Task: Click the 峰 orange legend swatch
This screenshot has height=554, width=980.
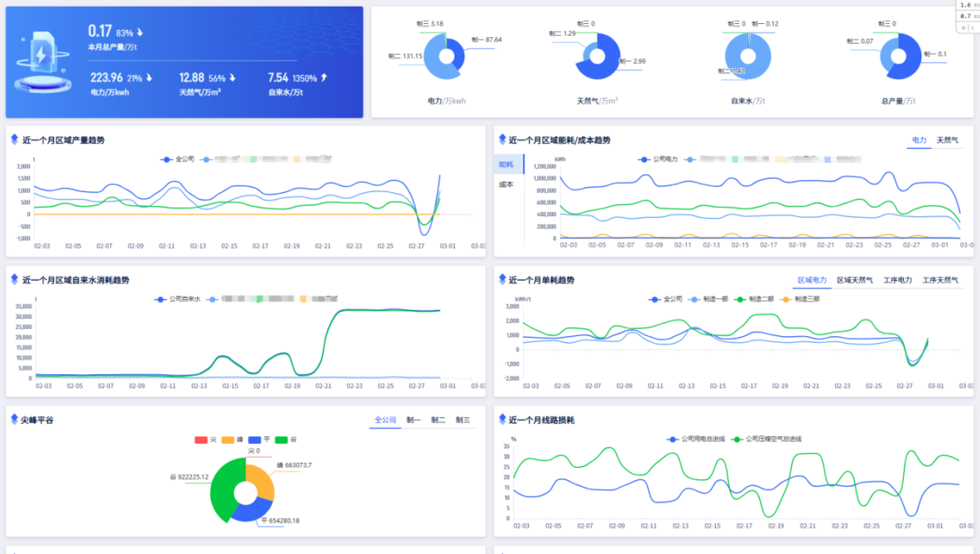Action: point(228,440)
